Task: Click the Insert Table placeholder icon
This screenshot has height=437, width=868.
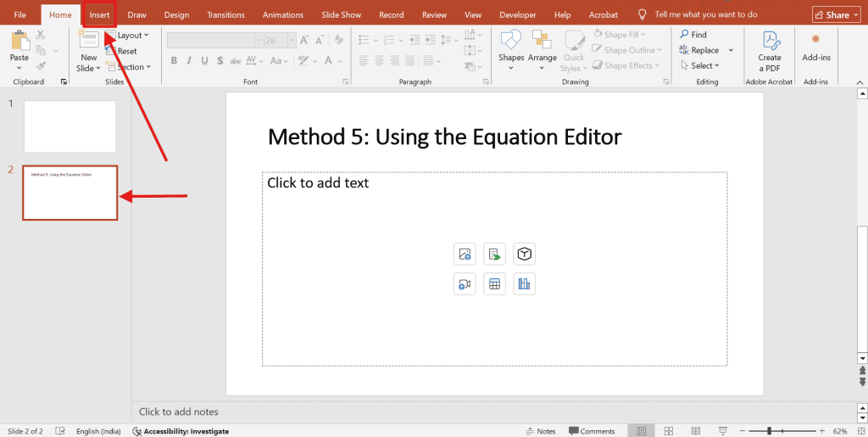Action: point(494,284)
